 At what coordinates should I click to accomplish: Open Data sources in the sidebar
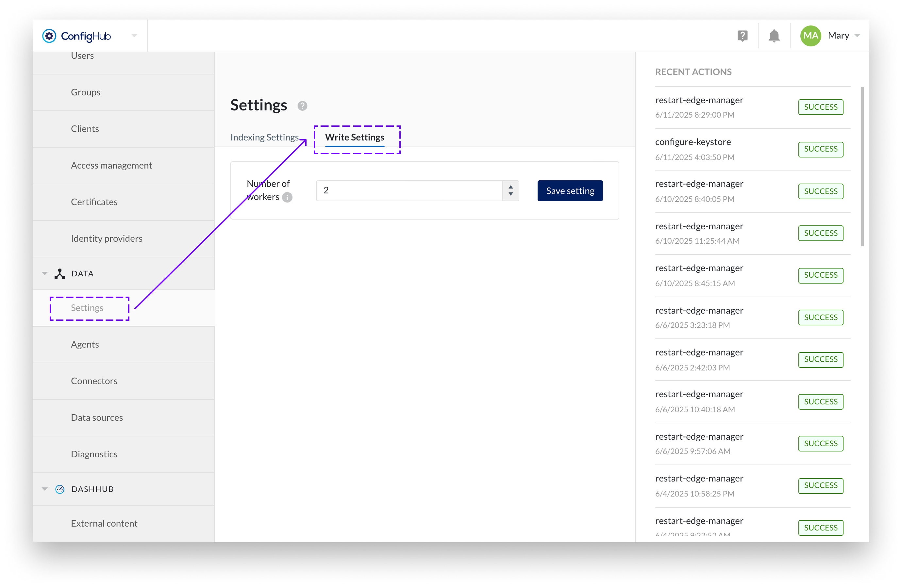tap(97, 417)
